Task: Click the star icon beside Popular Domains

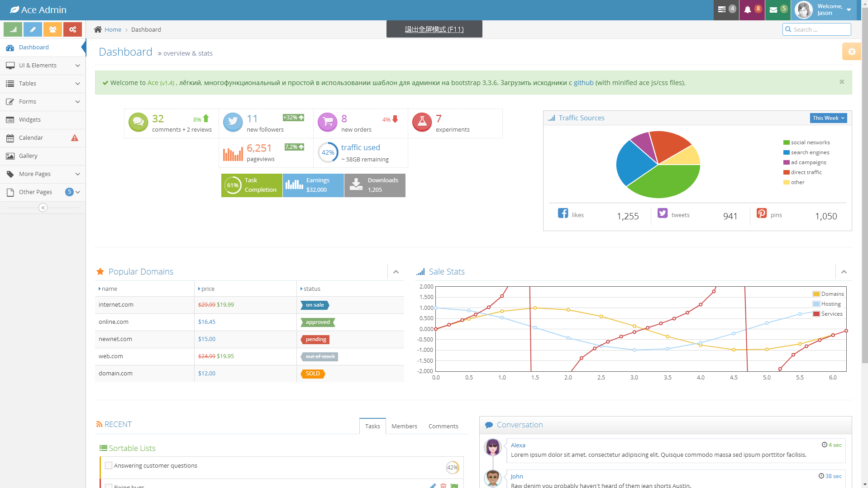Action: 100,271
